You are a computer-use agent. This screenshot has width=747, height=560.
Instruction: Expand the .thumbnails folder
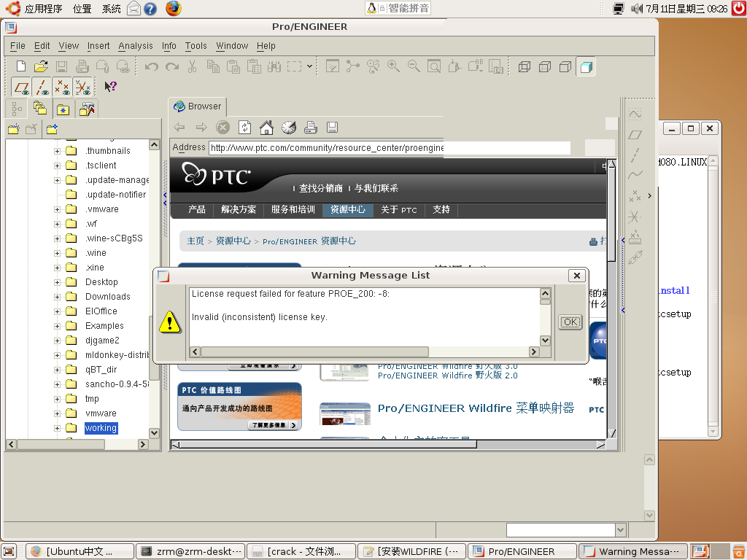[57, 152]
